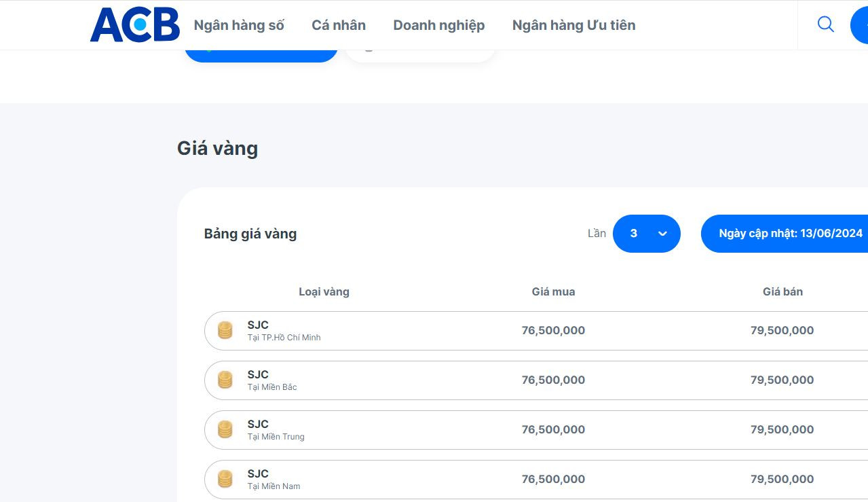868x502 pixels.
Task: Navigate to Ngân hàng số
Action: point(238,25)
